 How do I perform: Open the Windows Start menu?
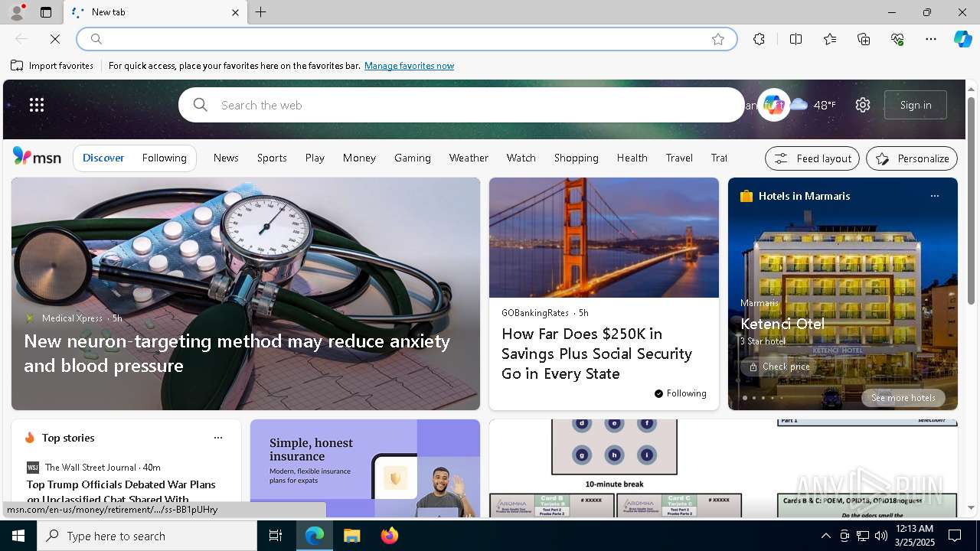tap(18, 536)
